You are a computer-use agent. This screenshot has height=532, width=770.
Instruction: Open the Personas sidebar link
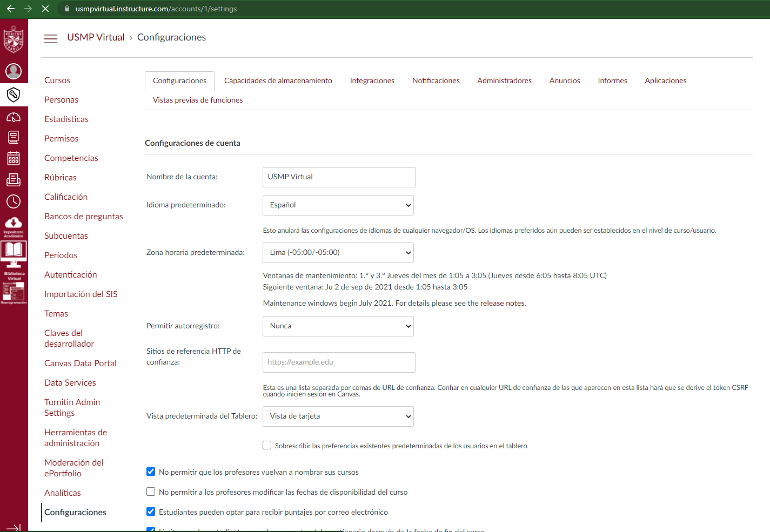(62, 100)
